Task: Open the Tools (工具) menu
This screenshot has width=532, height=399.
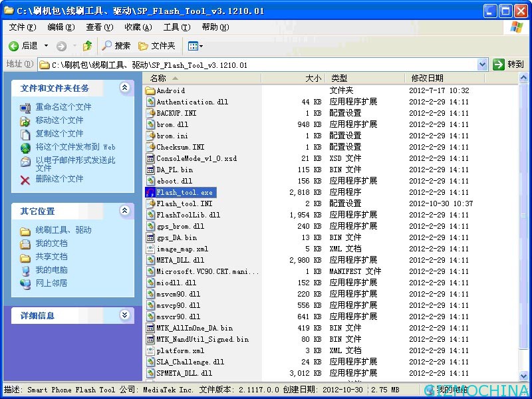Action: click(x=177, y=27)
